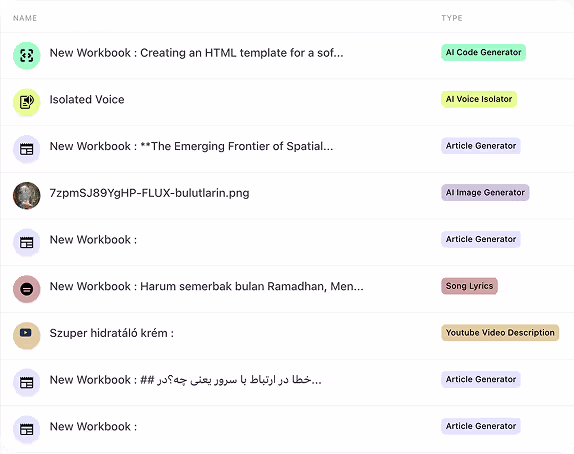Click the video icon beside Szuper hidratáló krém
Image resolution: width=574 pixels, height=454 pixels.
27,336
